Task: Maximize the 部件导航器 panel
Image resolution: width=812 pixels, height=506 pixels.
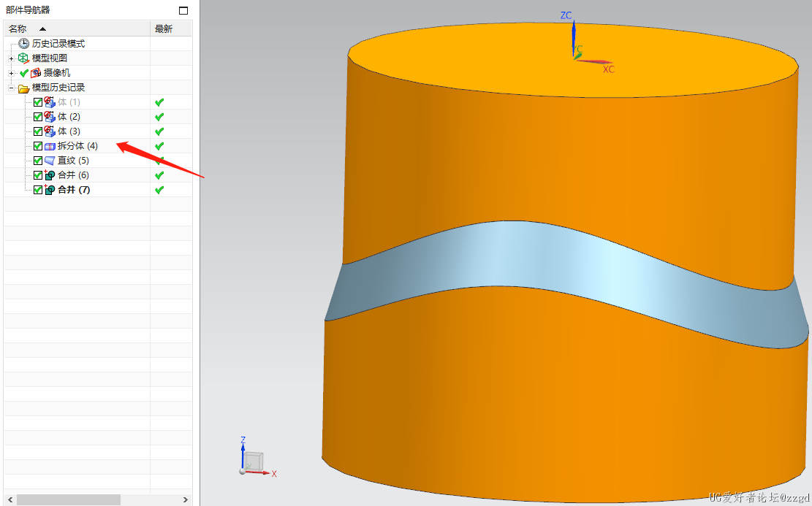Action: point(183,10)
